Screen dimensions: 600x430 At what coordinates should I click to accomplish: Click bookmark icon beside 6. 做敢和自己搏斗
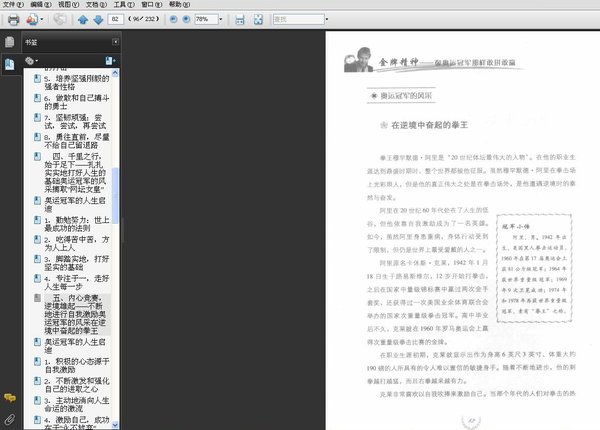click(x=37, y=98)
